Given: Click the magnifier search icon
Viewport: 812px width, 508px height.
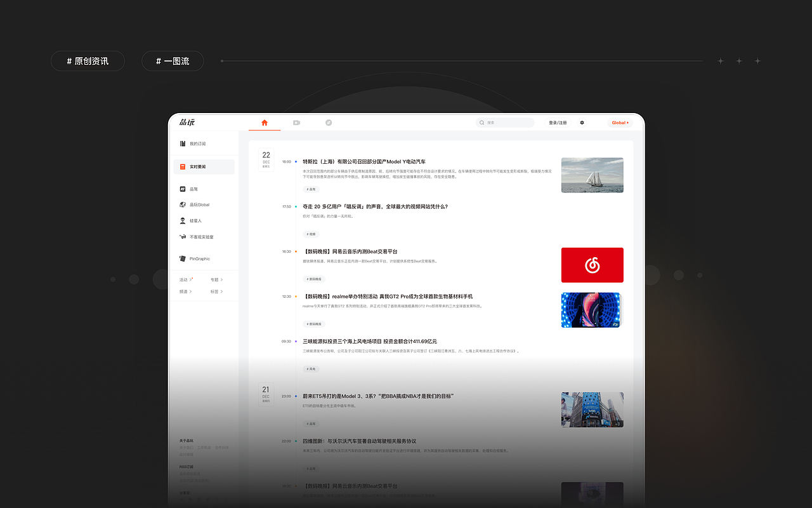Looking at the screenshot, I should tap(482, 123).
